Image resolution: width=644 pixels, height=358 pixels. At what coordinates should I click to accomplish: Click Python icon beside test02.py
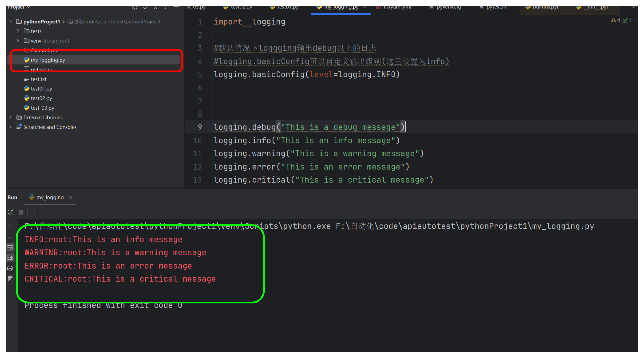click(x=27, y=98)
